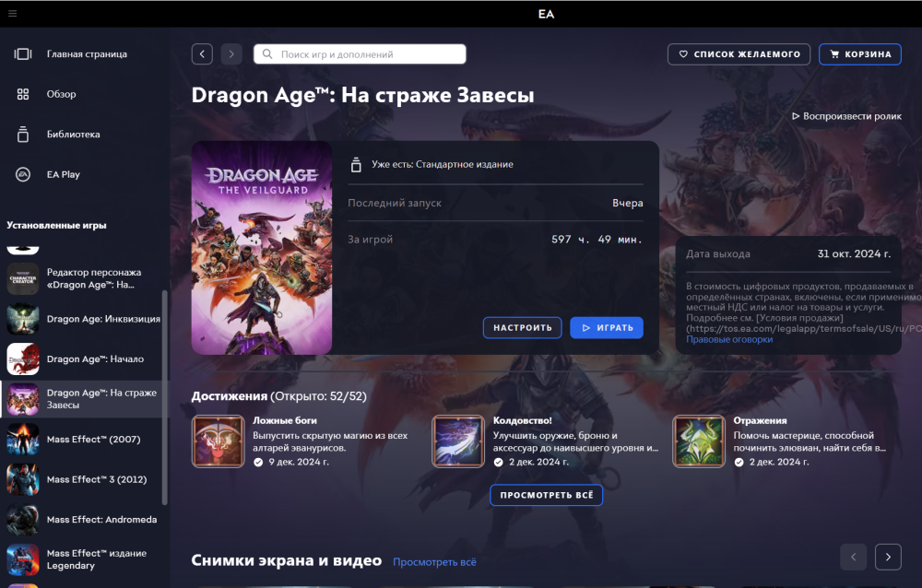
Task: Click the installed games list scrollbar
Action: 165,396
